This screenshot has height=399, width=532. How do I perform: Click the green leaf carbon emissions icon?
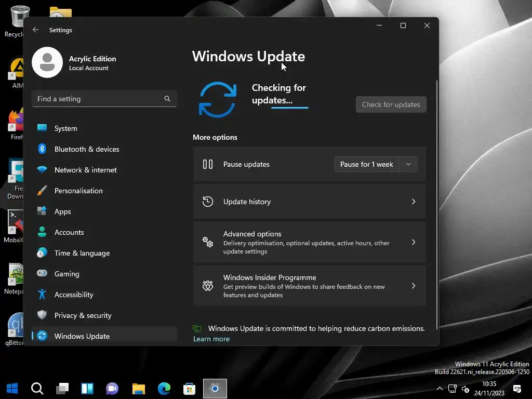tap(197, 328)
